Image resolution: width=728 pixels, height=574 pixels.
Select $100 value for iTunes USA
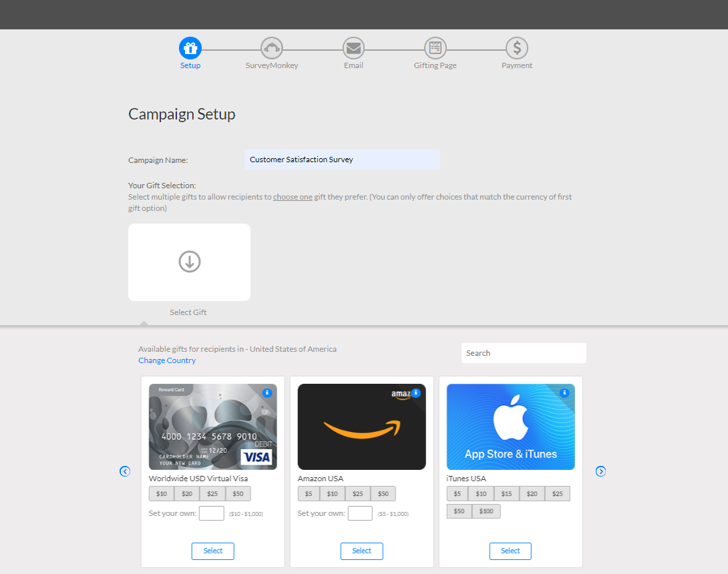[486, 511]
